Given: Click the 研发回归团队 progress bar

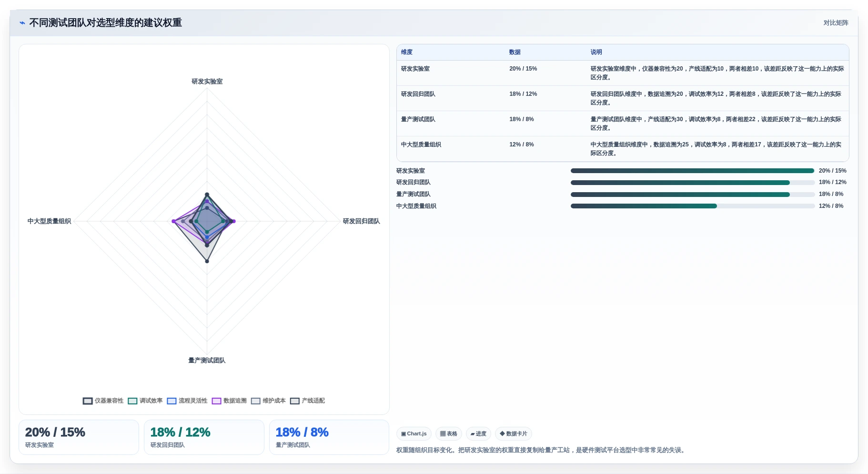Looking at the screenshot, I should (693, 183).
